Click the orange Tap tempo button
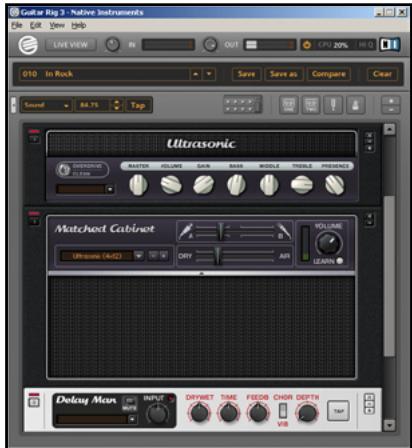Screen dimensions: 412x448 tap(138, 105)
